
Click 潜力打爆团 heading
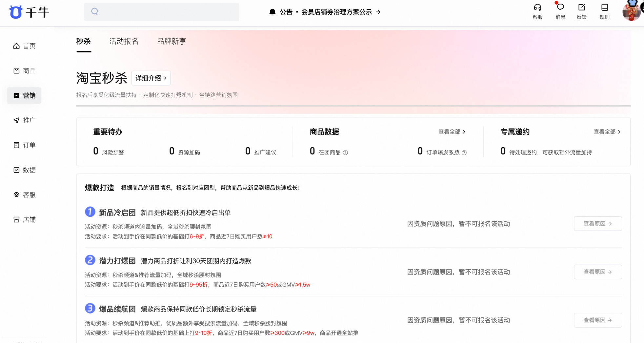[x=117, y=261]
